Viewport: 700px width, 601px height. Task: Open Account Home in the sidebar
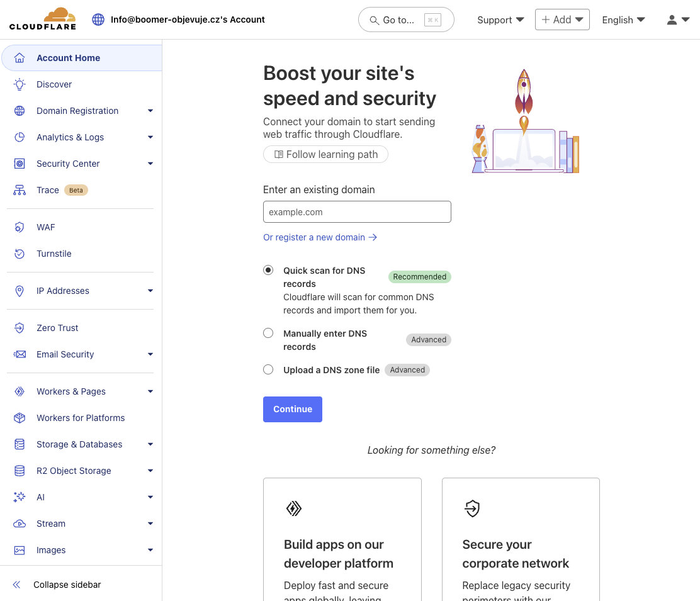pos(68,58)
